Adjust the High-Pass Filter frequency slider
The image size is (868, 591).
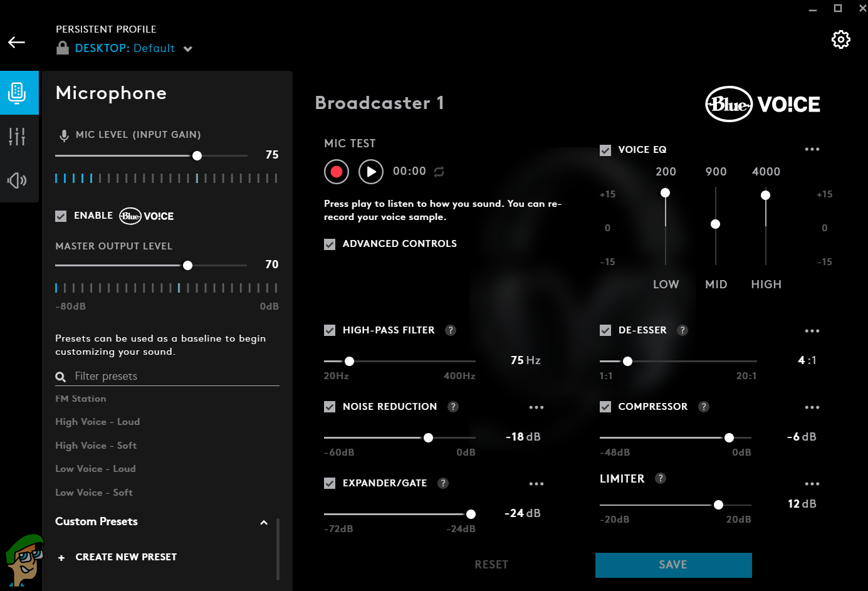[x=350, y=361]
